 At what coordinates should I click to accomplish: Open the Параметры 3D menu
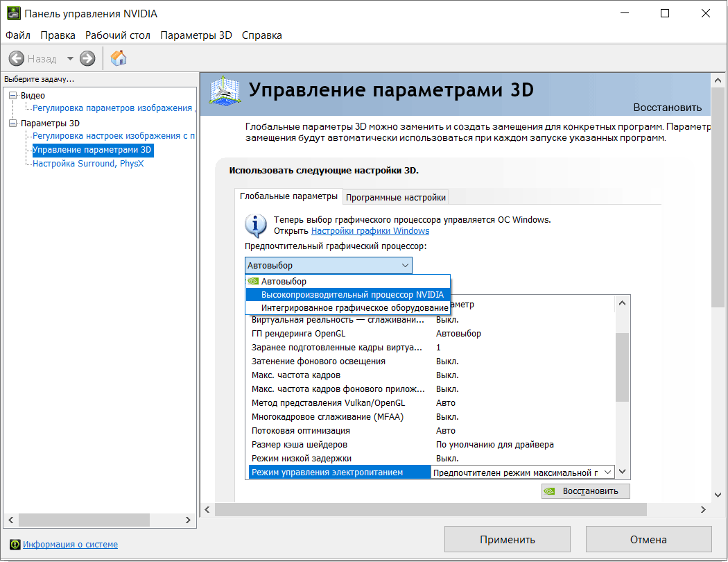[196, 35]
